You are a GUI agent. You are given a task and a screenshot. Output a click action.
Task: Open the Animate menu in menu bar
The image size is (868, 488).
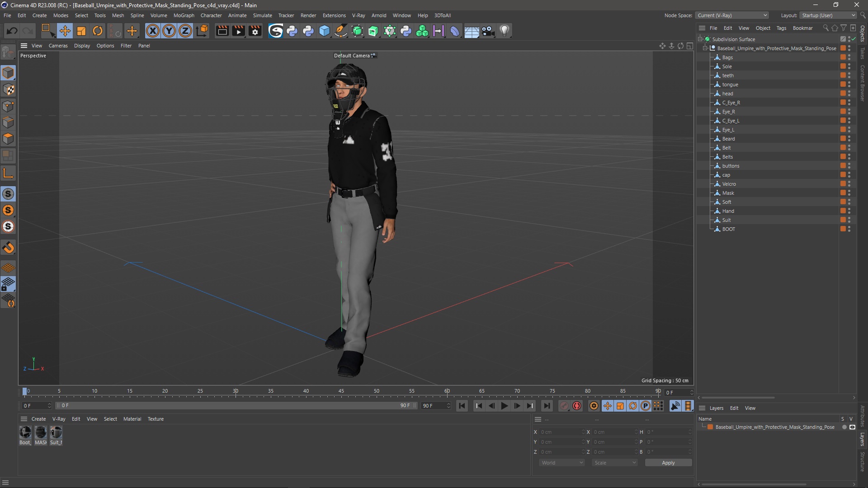click(237, 15)
